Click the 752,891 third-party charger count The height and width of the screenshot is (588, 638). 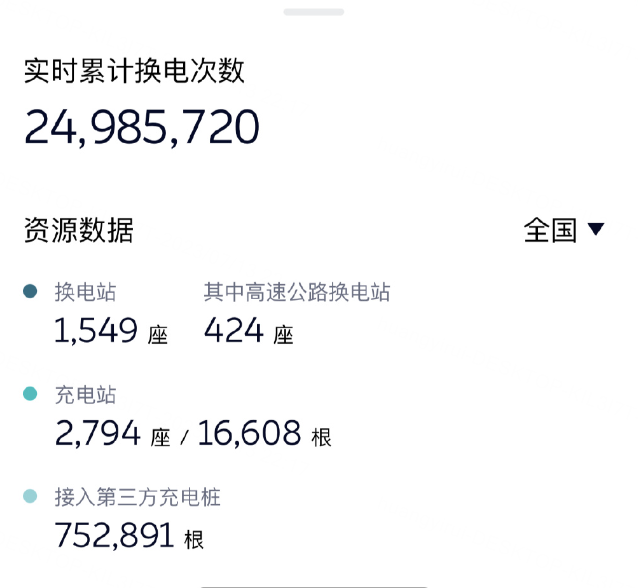point(114,535)
